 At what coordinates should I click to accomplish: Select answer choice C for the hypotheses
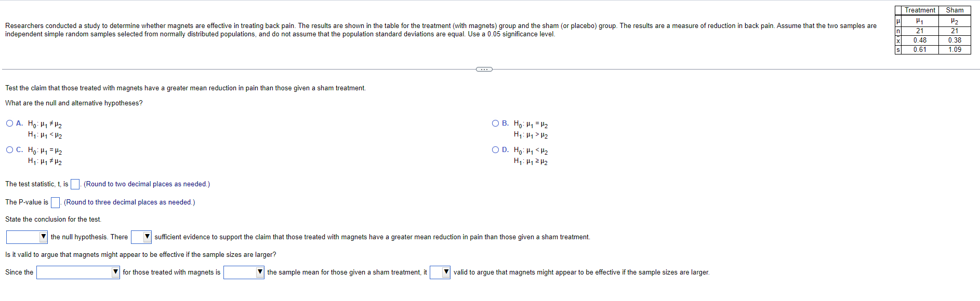pyautogui.click(x=9, y=150)
